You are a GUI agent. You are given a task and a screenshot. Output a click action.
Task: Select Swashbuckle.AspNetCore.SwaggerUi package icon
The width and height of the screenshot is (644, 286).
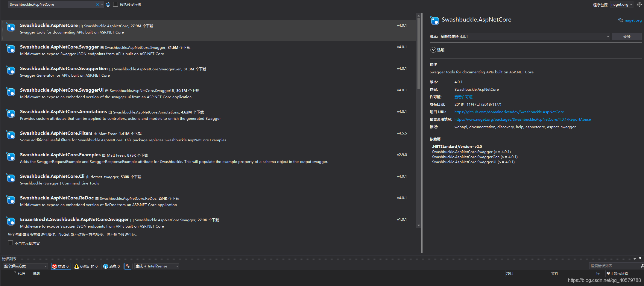coord(11,92)
